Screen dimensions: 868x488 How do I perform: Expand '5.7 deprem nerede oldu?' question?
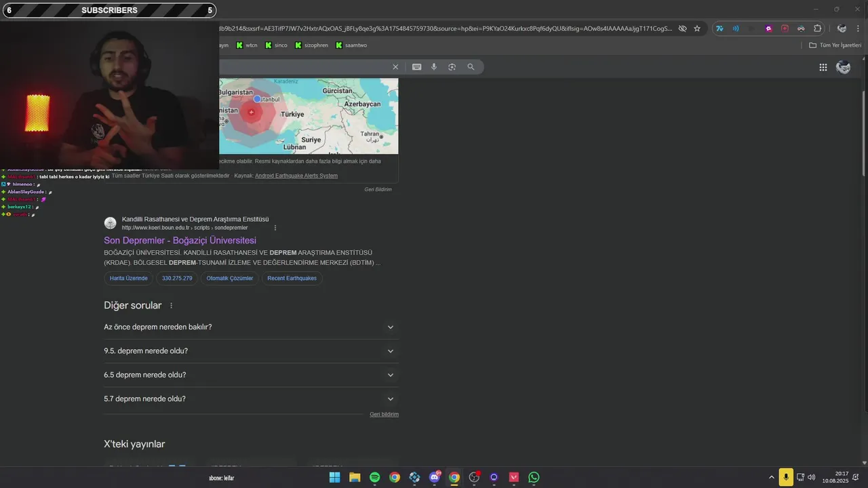click(x=251, y=399)
